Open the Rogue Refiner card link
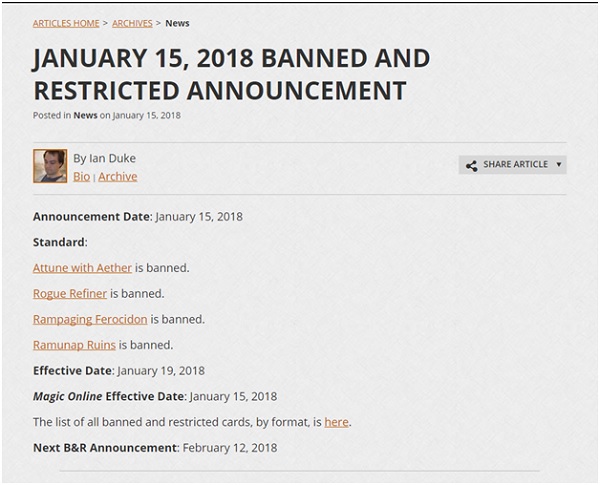 pos(69,294)
